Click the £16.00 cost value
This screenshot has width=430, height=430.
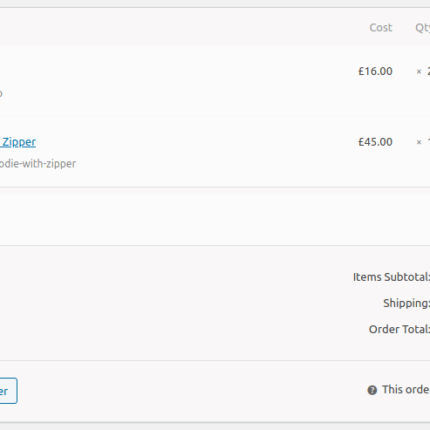(375, 71)
